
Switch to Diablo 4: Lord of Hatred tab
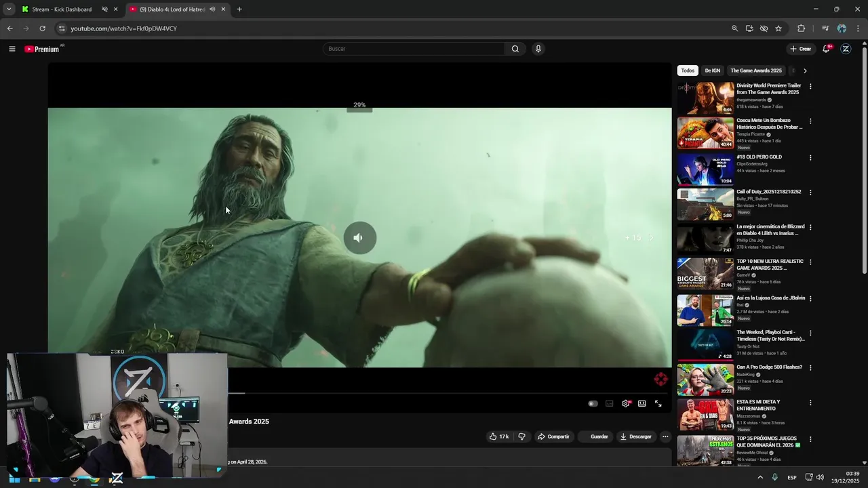click(177, 9)
